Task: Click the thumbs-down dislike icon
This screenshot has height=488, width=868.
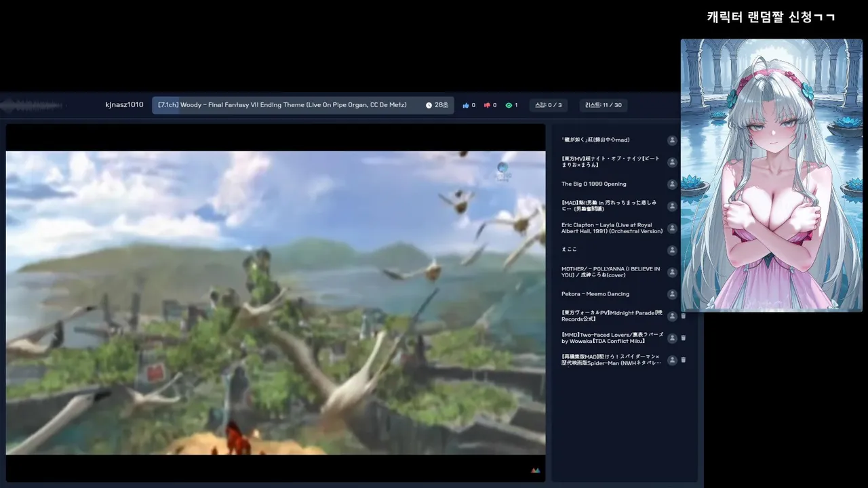Action: (x=487, y=105)
